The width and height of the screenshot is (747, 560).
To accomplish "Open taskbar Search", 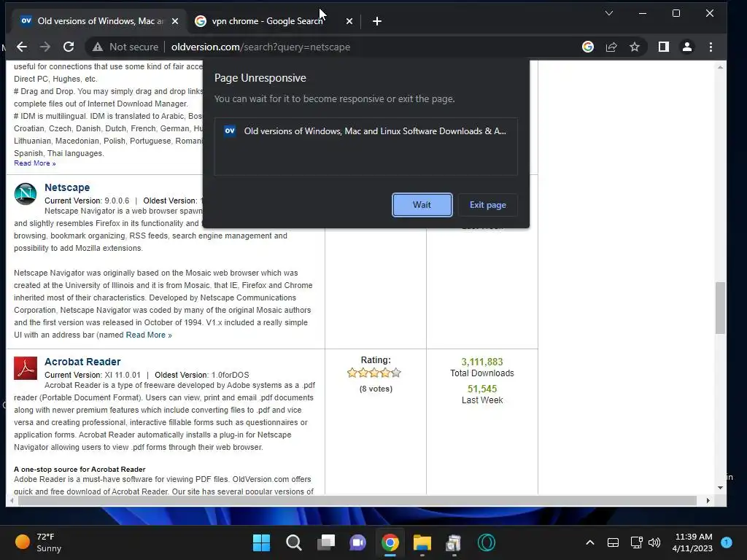I will [x=293, y=542].
